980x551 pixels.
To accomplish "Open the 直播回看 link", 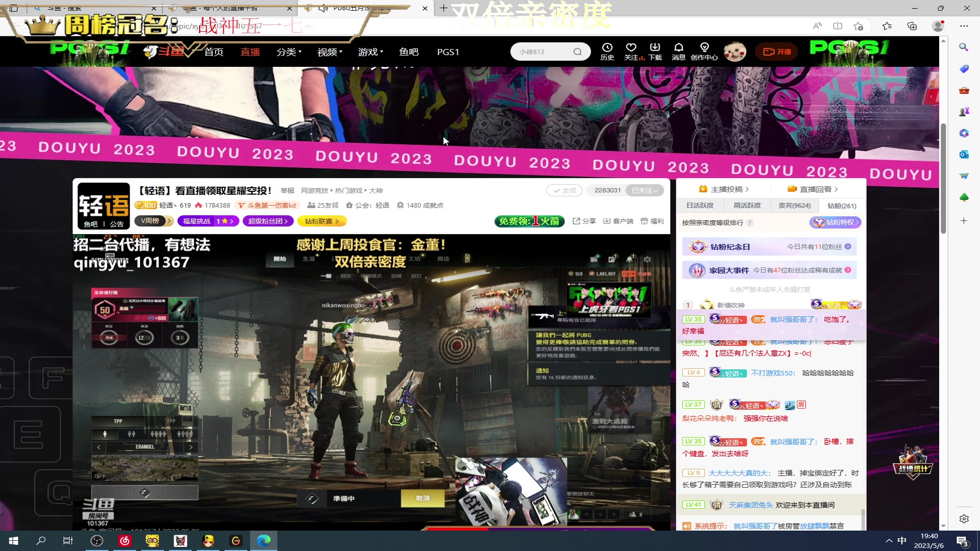I will [813, 189].
